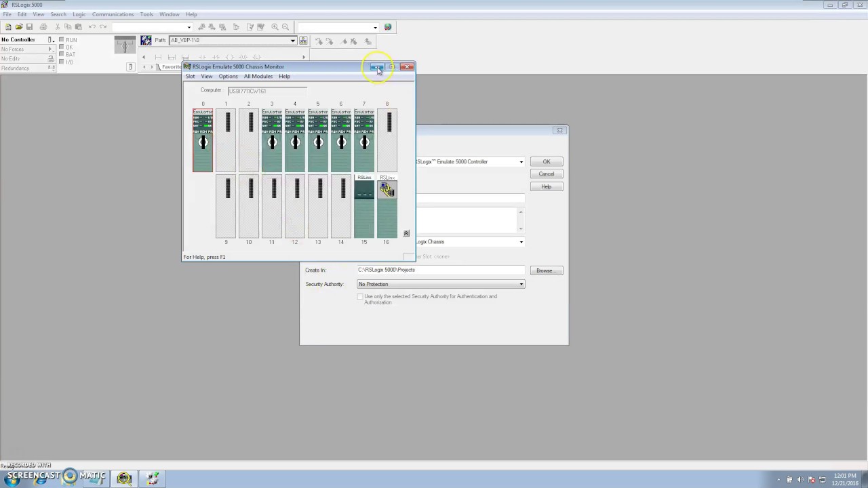The height and width of the screenshot is (488, 868).
Task: Click the description scrollbar down arrow
Action: click(521, 230)
